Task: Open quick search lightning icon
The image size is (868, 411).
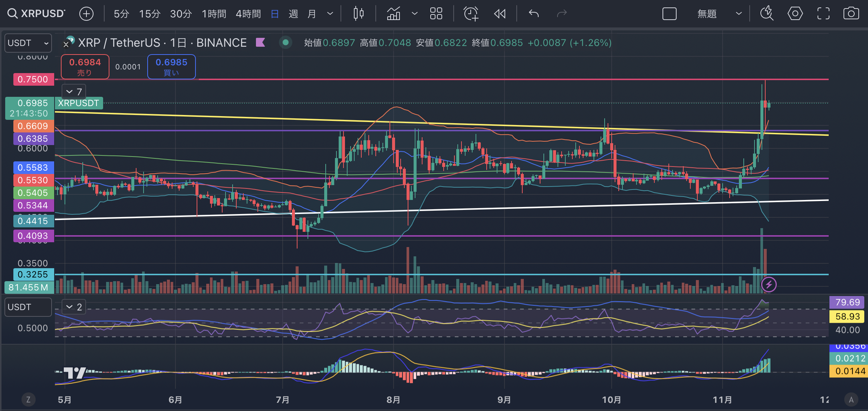Action: click(x=766, y=14)
